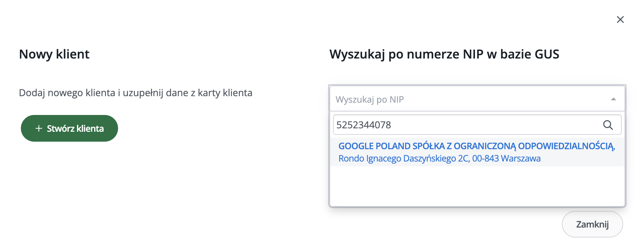Close the dialog with the X icon

coord(620,20)
